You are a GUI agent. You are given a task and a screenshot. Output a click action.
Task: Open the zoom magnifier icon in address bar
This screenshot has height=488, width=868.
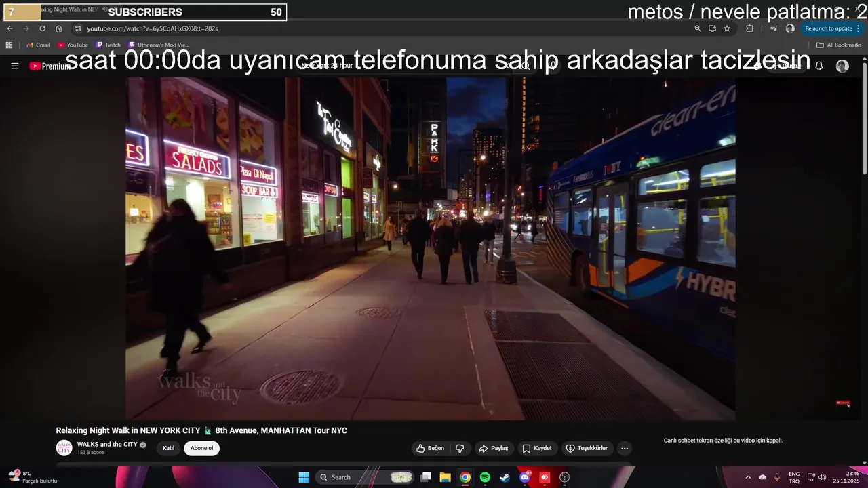[697, 28]
